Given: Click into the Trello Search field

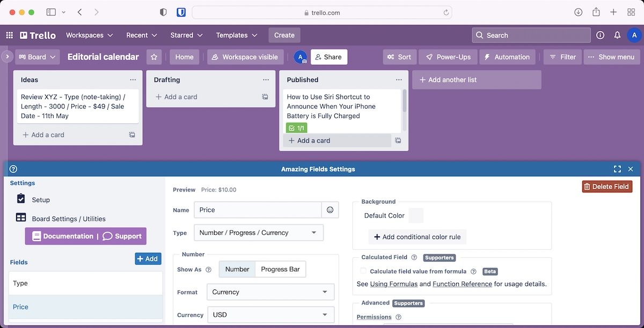Looking at the screenshot, I should (x=531, y=35).
